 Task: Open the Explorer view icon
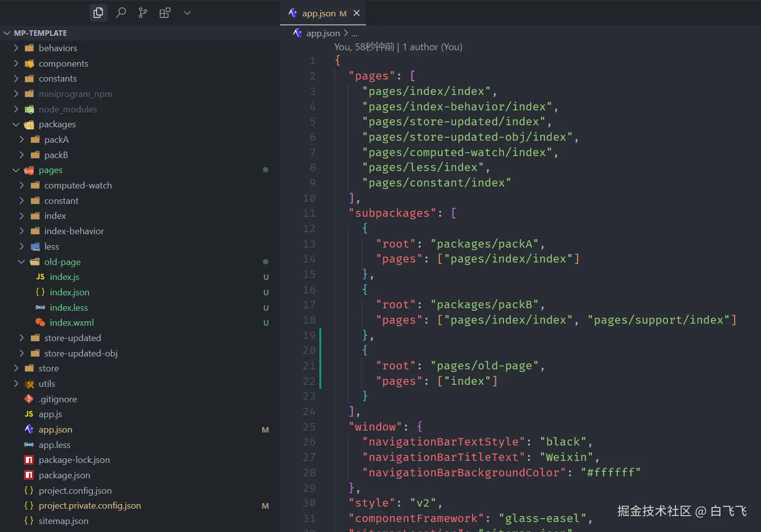click(98, 13)
